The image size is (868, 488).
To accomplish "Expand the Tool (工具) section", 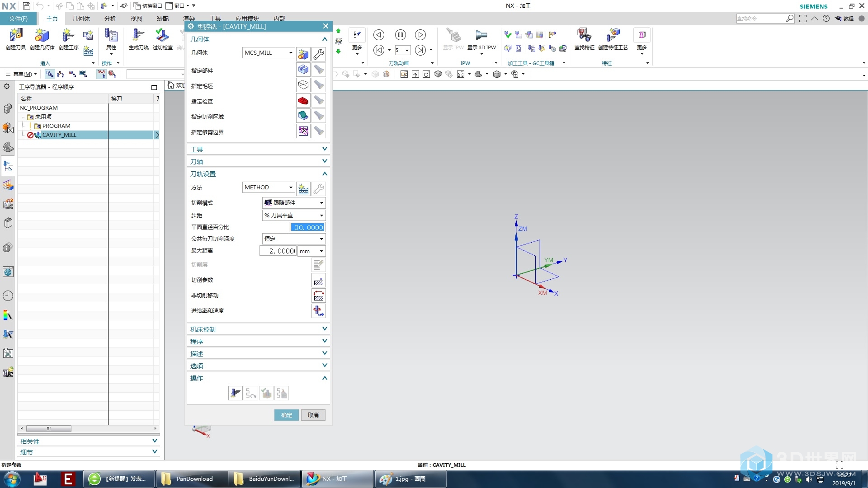I will pyautogui.click(x=258, y=149).
